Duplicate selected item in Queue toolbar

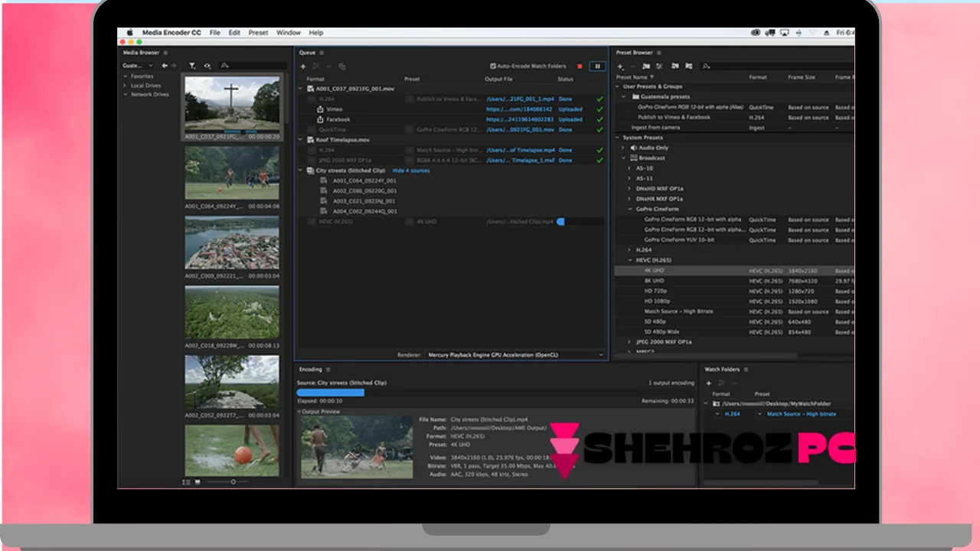[341, 67]
